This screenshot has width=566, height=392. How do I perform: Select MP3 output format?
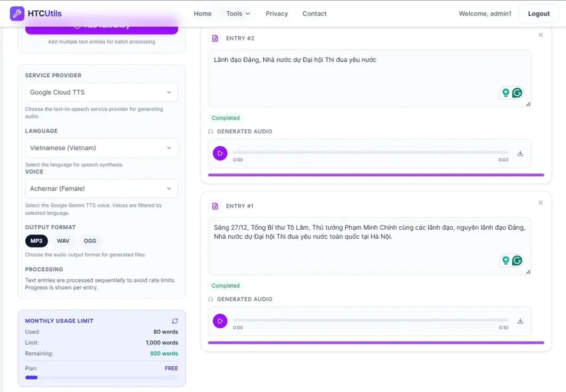point(36,241)
